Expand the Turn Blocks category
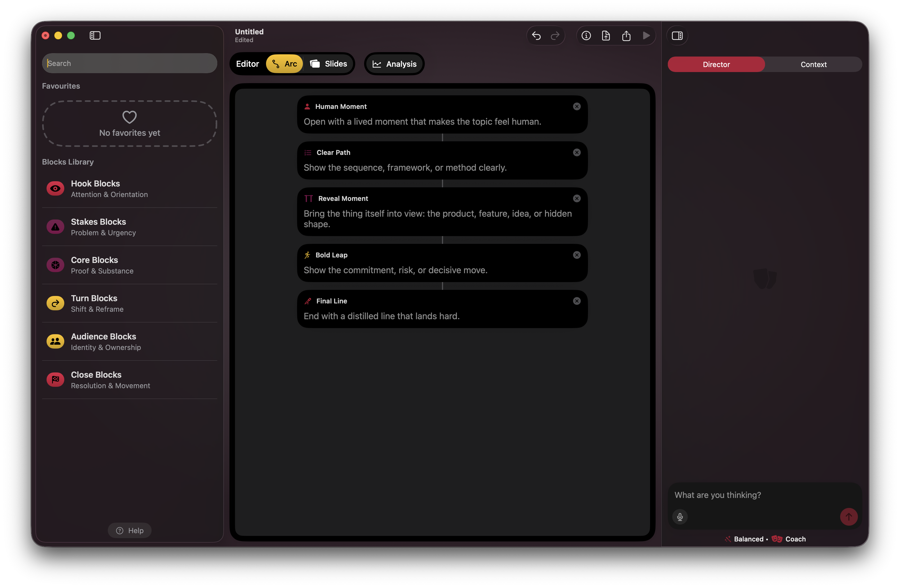The width and height of the screenshot is (900, 588). [129, 303]
